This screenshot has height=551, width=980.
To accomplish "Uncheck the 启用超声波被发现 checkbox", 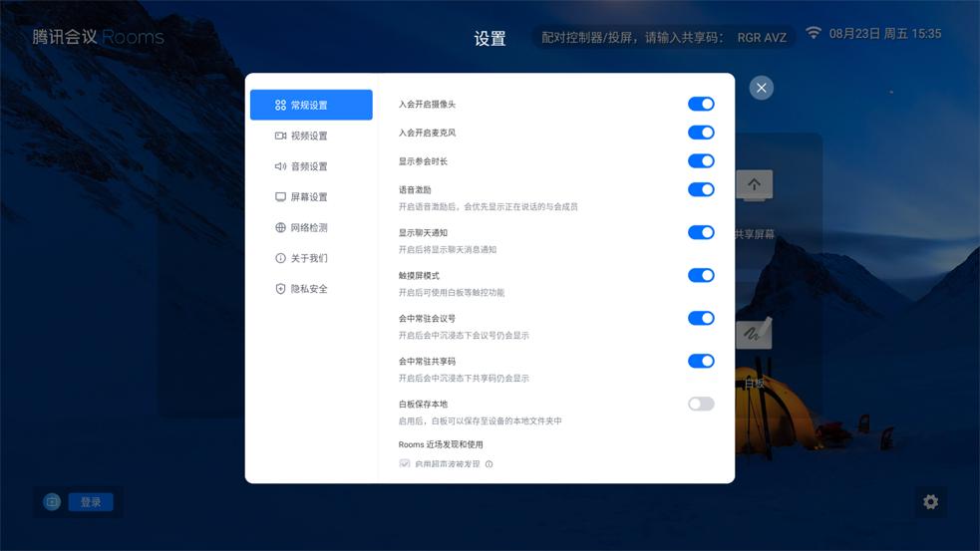I will pos(405,464).
